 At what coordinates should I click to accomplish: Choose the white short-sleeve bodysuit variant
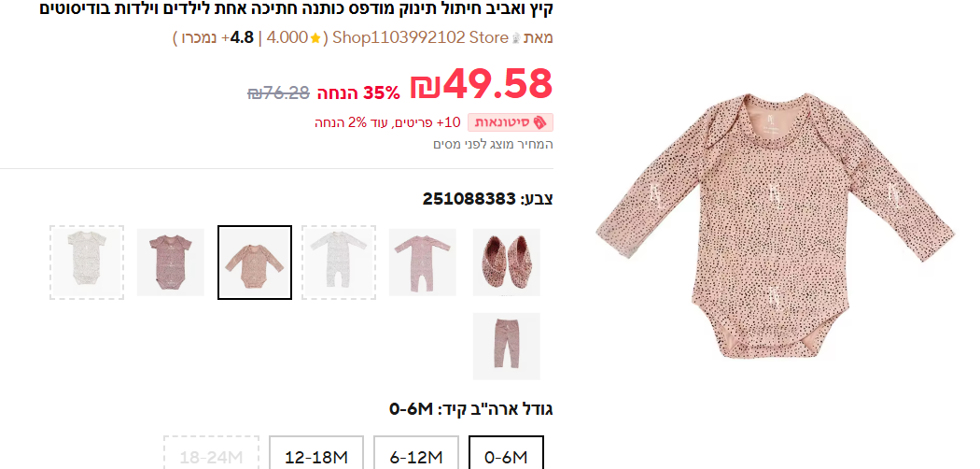click(x=87, y=262)
